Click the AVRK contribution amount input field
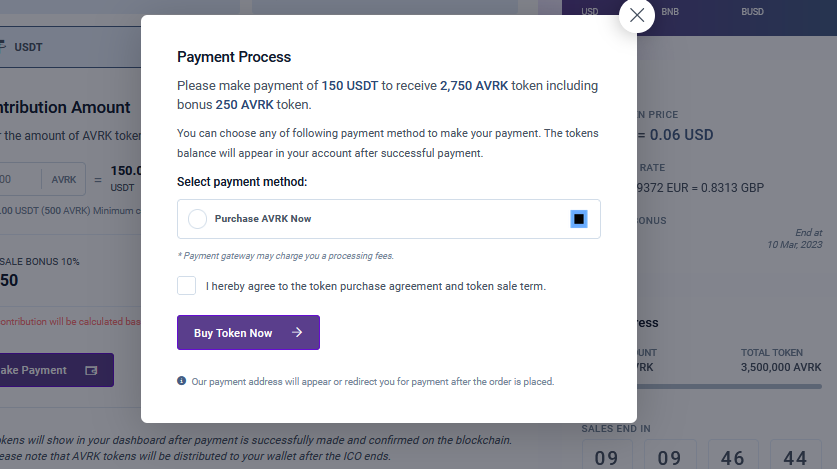 [20, 179]
